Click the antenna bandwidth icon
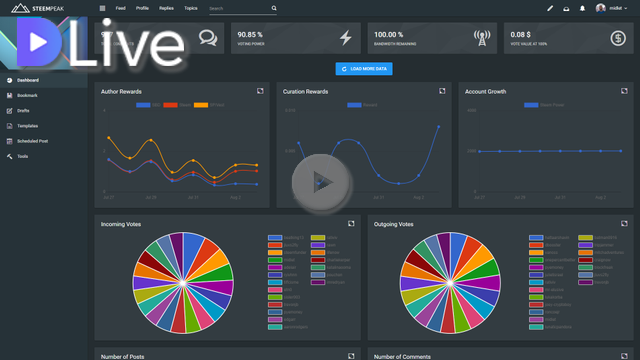The width and height of the screenshot is (640, 360). [x=482, y=38]
